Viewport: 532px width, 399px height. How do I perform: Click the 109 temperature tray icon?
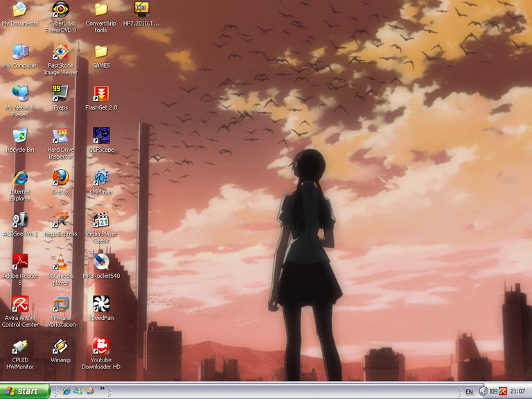pos(493,391)
